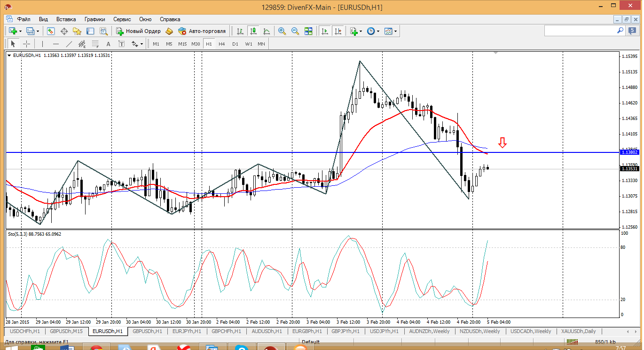The width and height of the screenshot is (644, 350).
Task: Draw a trendline with the diagonal line tool
Action: 69,44
